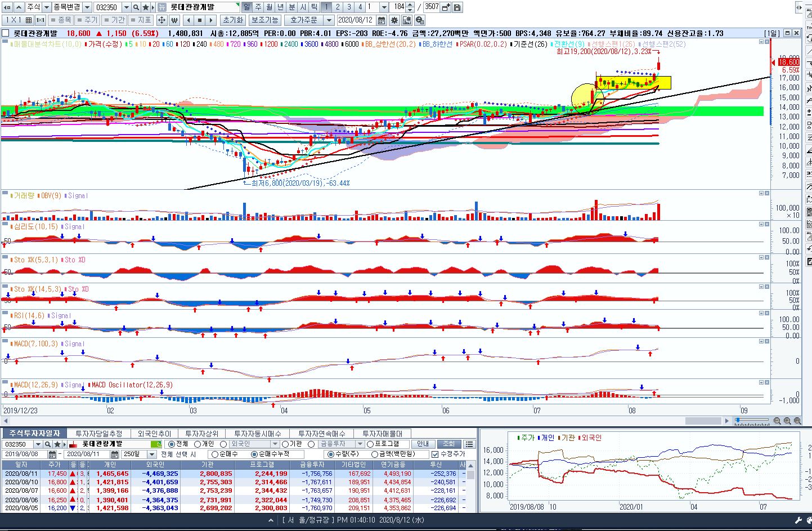The width and height of the screenshot is (812, 531).
Task: Zoom in chart with plus magnifier
Action: (787, 421)
